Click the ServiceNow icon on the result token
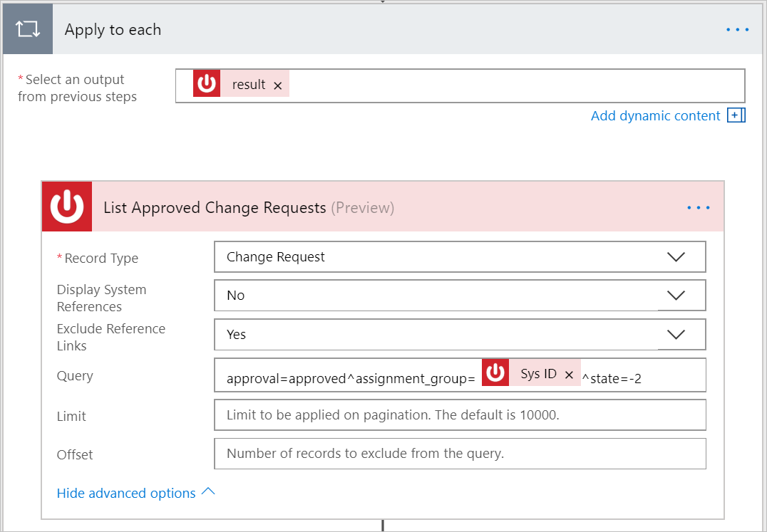 pyautogui.click(x=207, y=84)
